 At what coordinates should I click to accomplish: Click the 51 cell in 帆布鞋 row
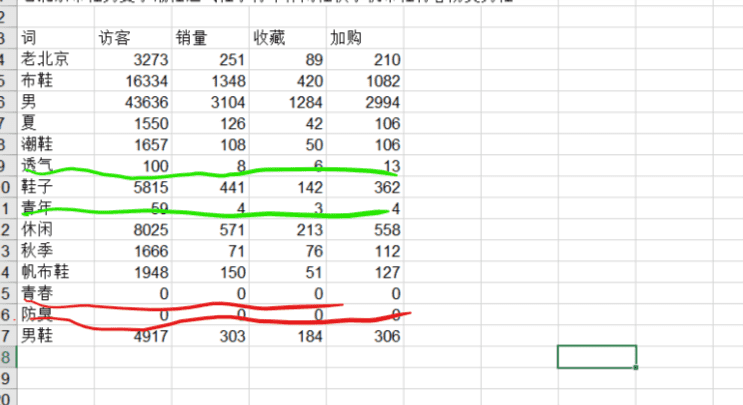click(288, 272)
